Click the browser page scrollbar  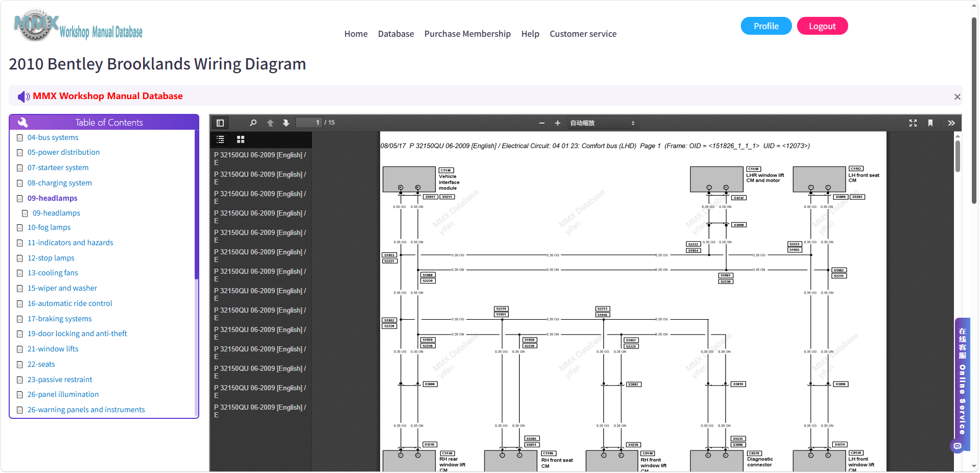coord(974,111)
